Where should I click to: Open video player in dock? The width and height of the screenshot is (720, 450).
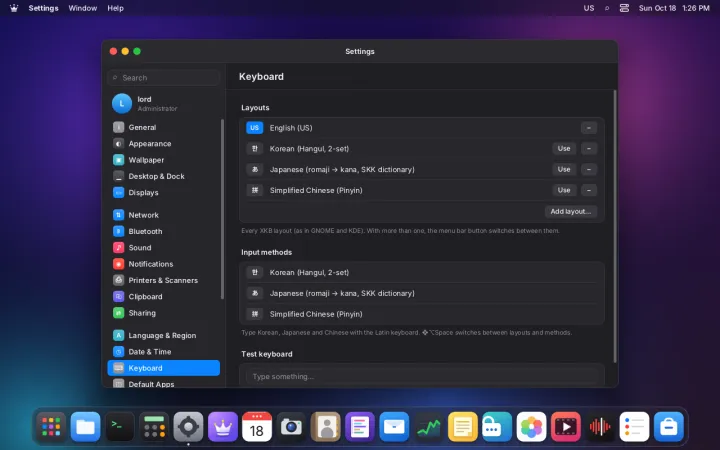[x=566, y=427]
